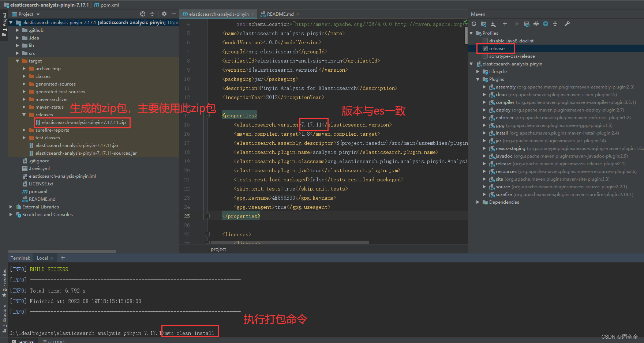Add new terminal session with plus
Viewport: 644px width, 343px height.
[63, 258]
